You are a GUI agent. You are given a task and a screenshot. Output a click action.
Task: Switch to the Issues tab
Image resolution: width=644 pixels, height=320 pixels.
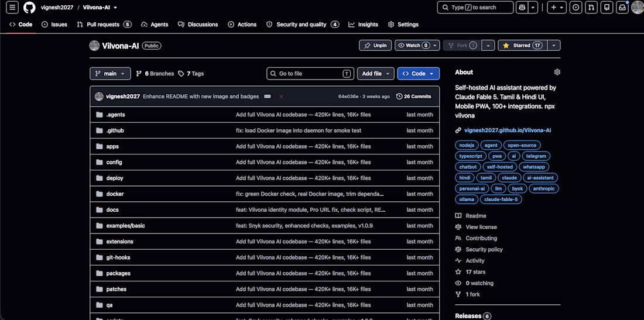coord(54,25)
